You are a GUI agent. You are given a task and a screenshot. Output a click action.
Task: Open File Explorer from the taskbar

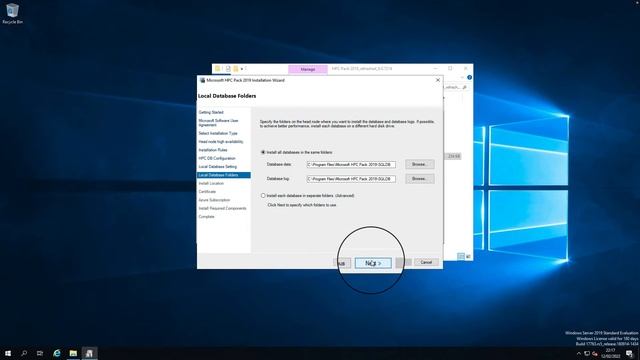73,353
